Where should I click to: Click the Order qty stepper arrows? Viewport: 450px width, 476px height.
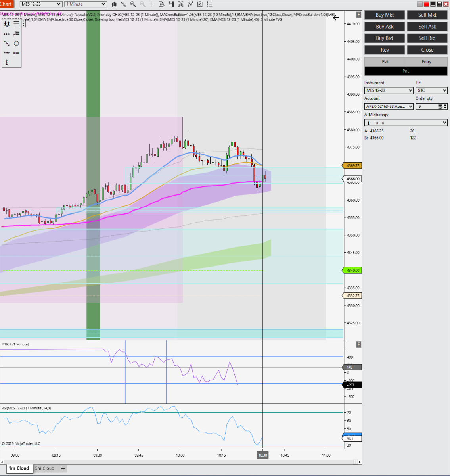click(x=445, y=106)
